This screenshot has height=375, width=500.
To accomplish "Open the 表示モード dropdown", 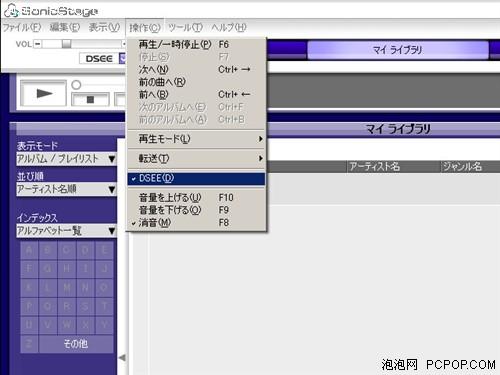I will click(66, 159).
